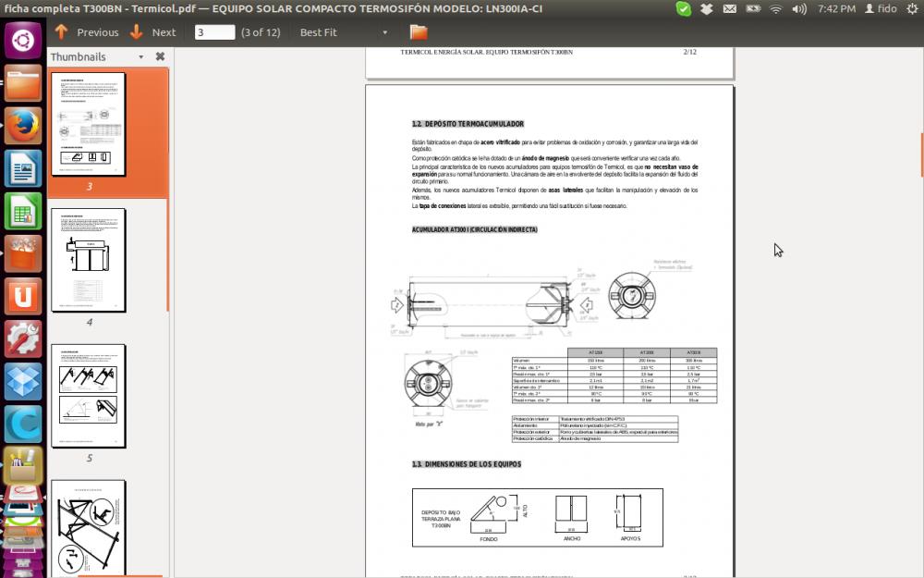Click the page number input field
This screenshot has width=924, height=578.
coord(214,32)
